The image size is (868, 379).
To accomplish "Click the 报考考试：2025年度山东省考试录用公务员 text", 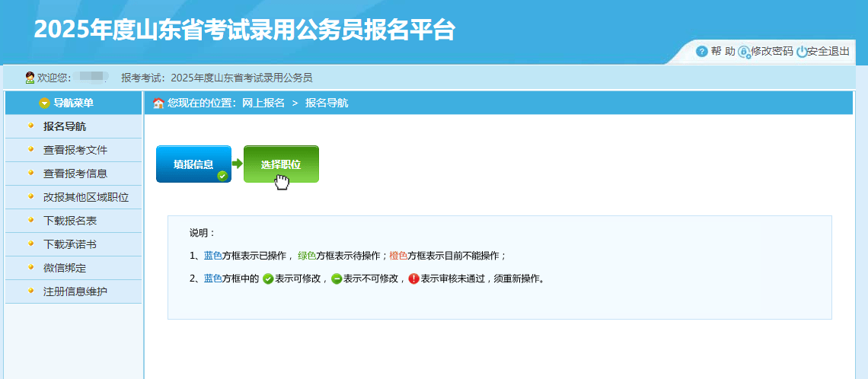I will [x=217, y=78].
